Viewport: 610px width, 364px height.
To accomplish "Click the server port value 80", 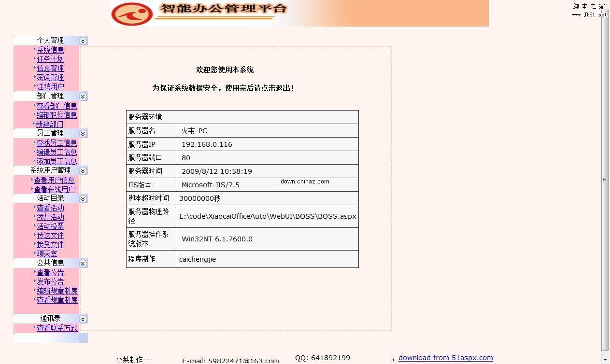I will click(x=186, y=158).
